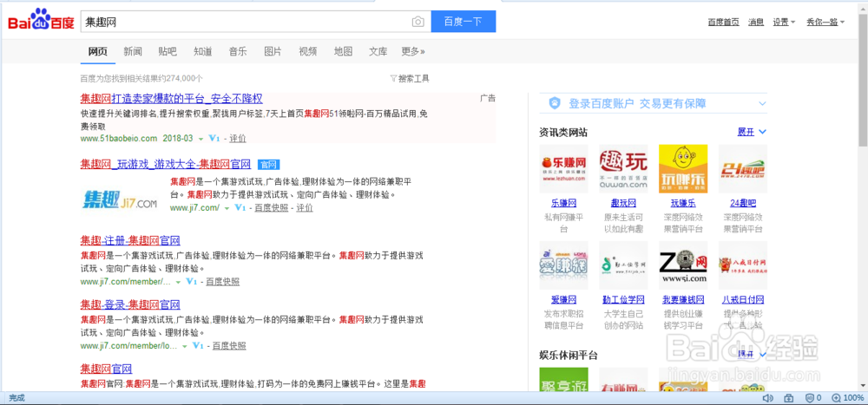Select the 网页 tab
The width and height of the screenshot is (868, 405).
point(97,51)
